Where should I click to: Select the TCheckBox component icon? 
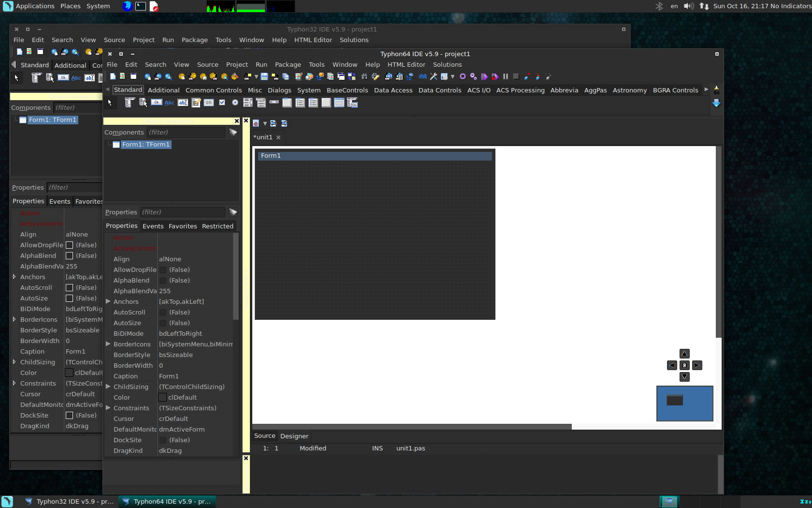(222, 103)
